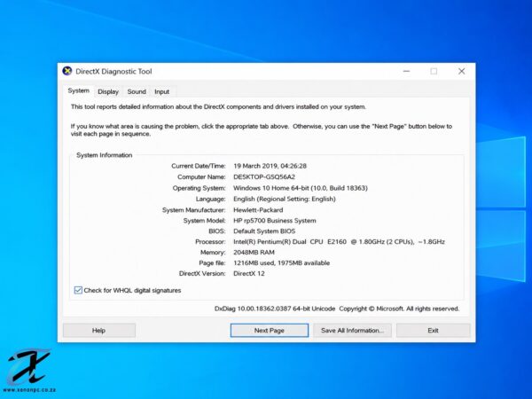
Task: Click the DirectX Diagnostic Tool title icon
Action: [67, 71]
